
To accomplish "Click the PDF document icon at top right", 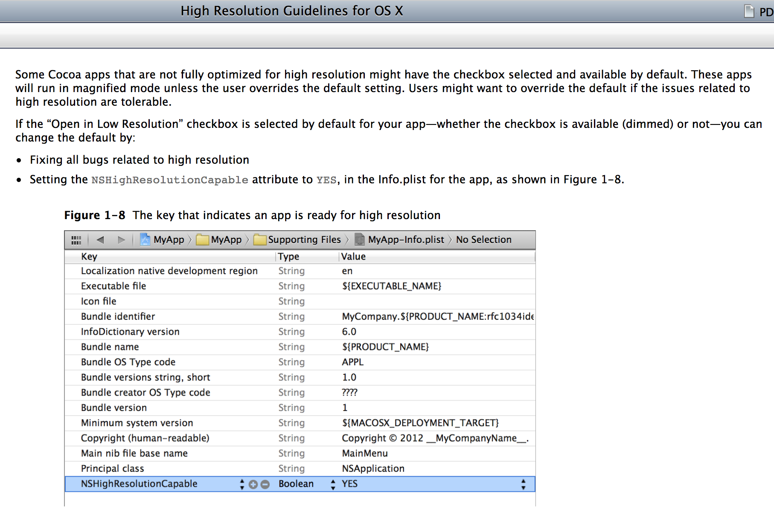I will pyautogui.click(x=749, y=11).
